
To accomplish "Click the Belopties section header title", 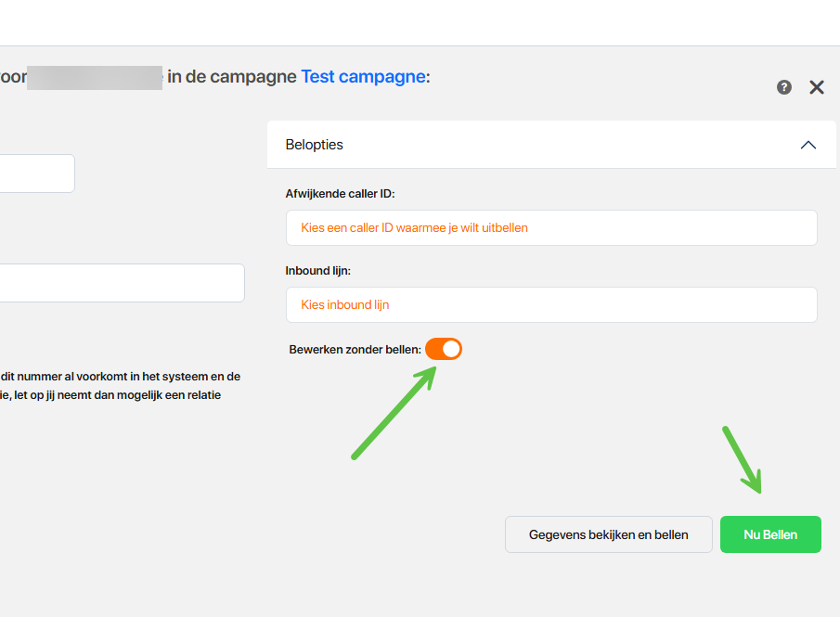I will point(314,145).
